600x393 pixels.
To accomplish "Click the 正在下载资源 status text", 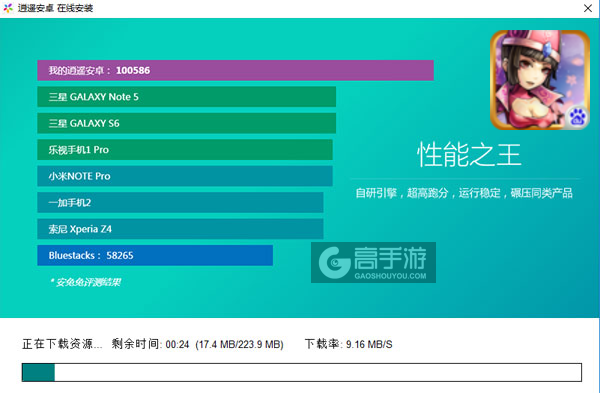I will pos(62,344).
